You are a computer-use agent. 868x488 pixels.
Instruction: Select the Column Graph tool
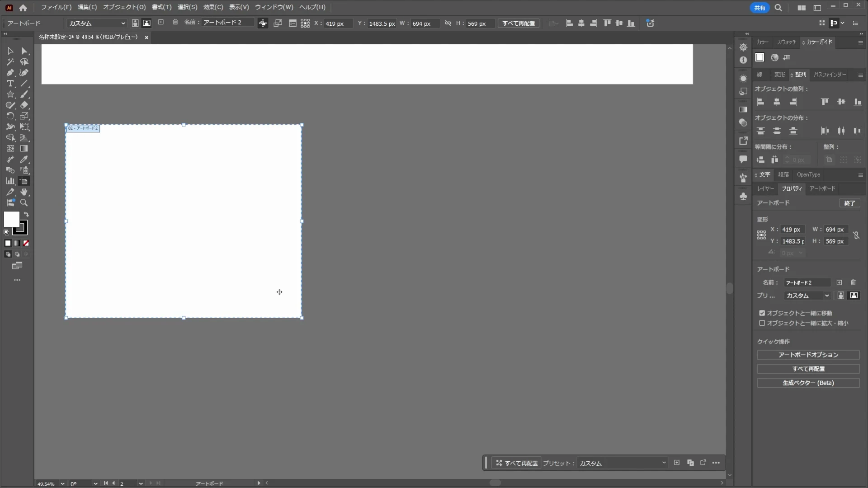pos(10,181)
